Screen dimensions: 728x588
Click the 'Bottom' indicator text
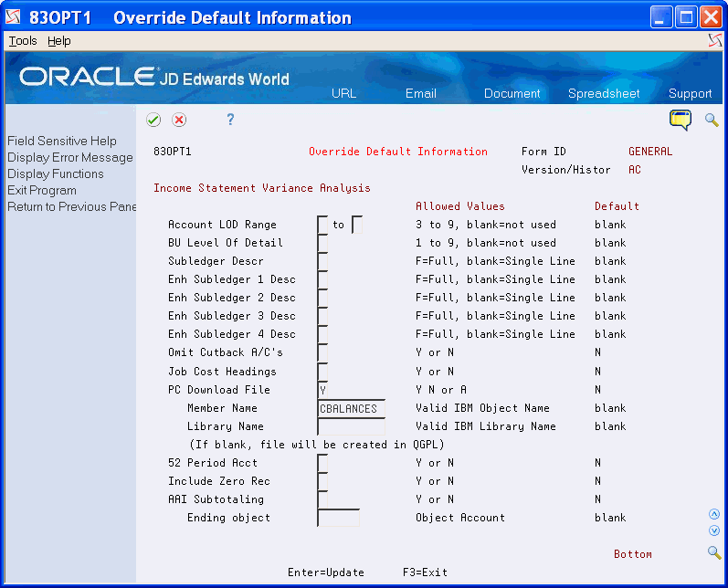tap(632, 554)
